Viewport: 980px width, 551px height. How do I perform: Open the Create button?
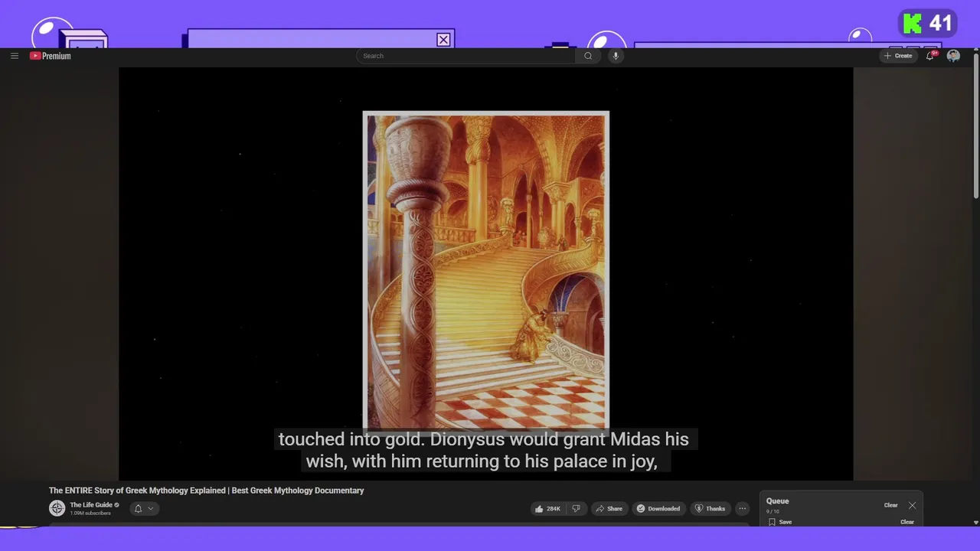point(898,56)
